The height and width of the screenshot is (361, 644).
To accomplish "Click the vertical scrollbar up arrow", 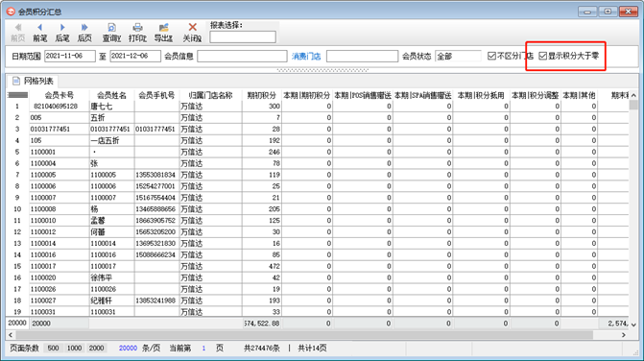I will tap(633, 95).
